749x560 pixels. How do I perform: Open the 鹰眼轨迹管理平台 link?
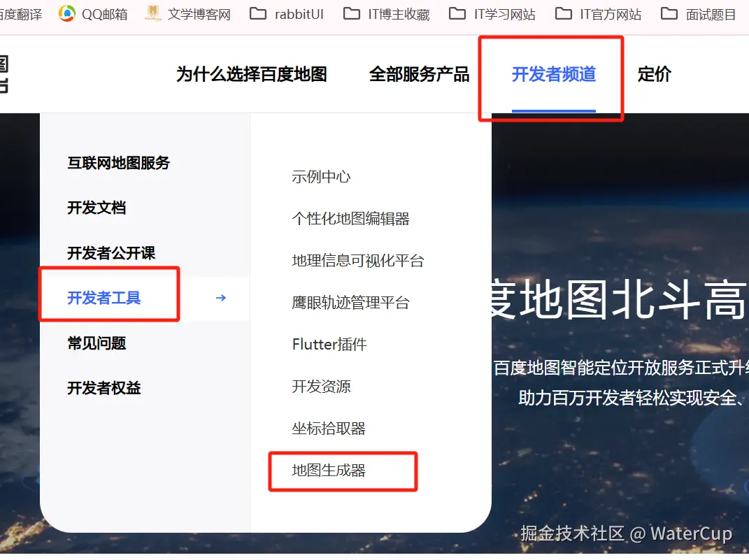350,303
